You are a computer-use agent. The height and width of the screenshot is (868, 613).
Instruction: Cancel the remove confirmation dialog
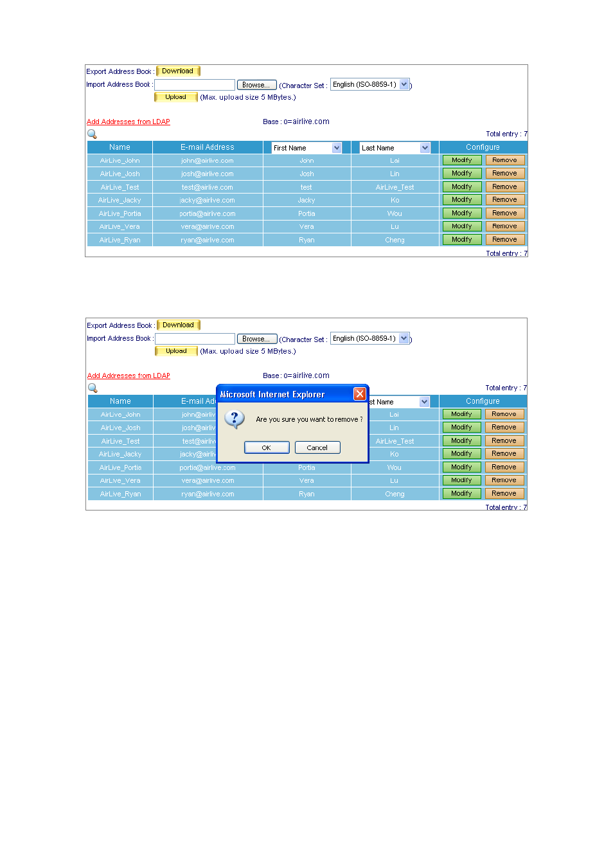[317, 448]
